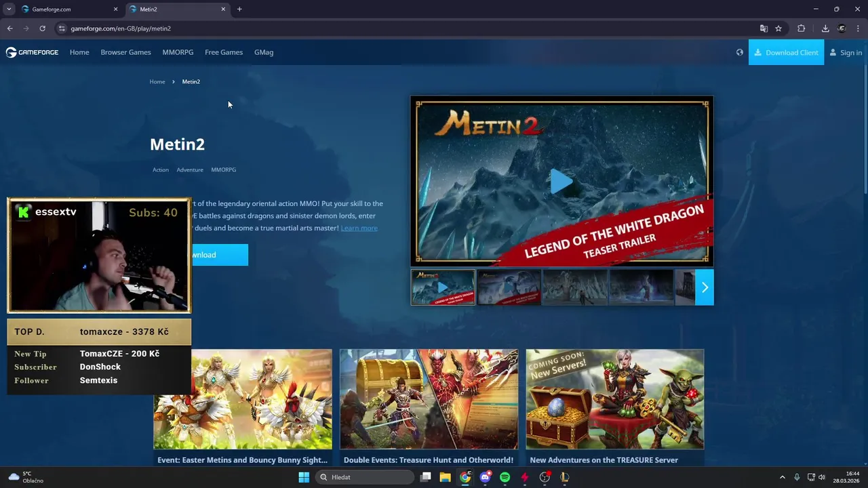Open the GMag navigation item
Image resolution: width=868 pixels, height=488 pixels.
click(264, 52)
